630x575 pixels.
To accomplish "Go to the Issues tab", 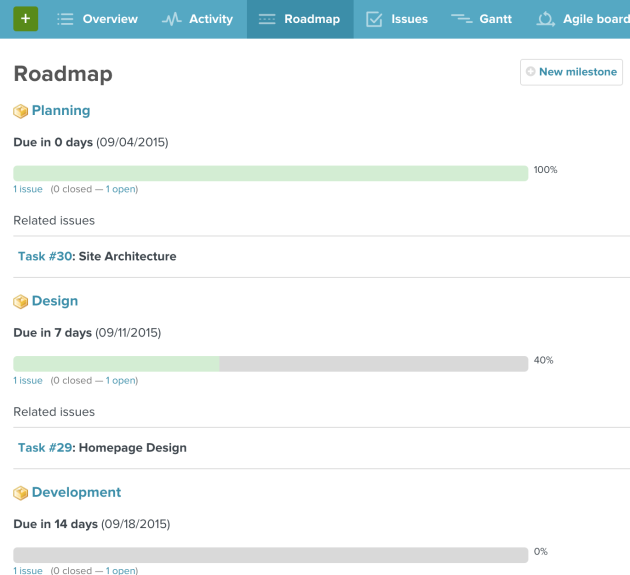I will [x=397, y=19].
